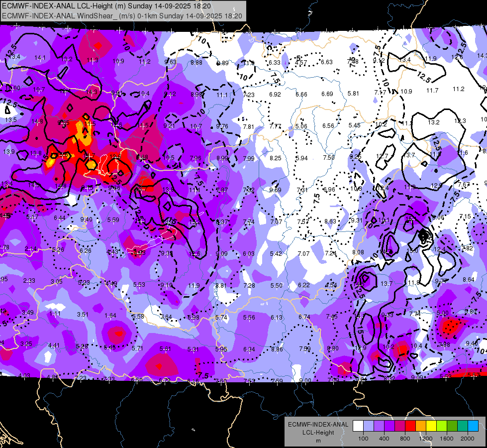The width and height of the screenshot is (487, 448).
Task: Click the shear value '6.74' on the map
Action: [304, 317]
